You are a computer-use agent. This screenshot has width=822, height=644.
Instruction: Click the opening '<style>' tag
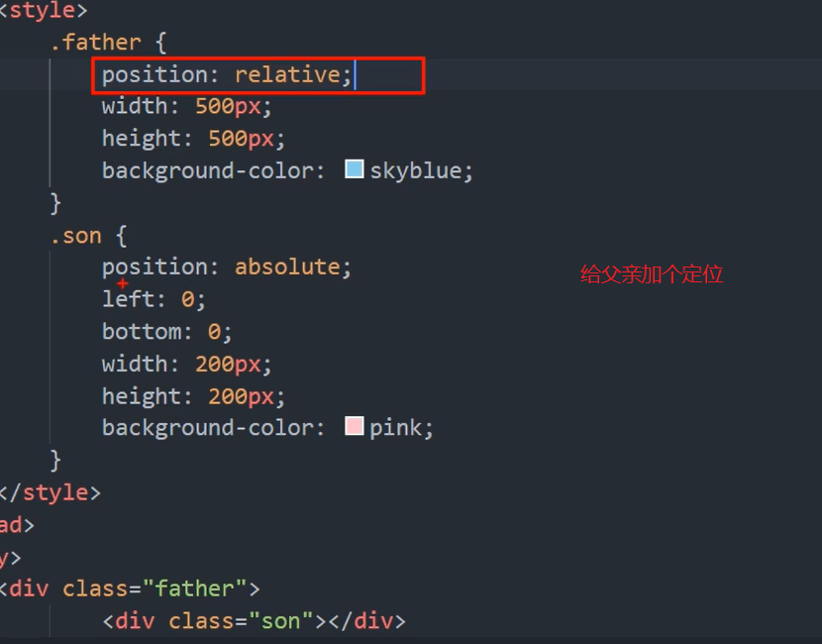(44, 11)
